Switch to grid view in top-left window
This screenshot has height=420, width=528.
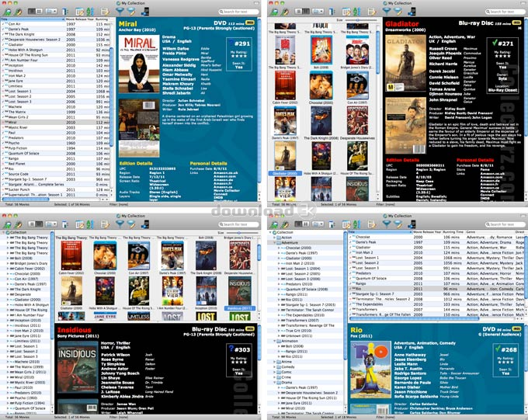pyautogui.click(x=39, y=12)
